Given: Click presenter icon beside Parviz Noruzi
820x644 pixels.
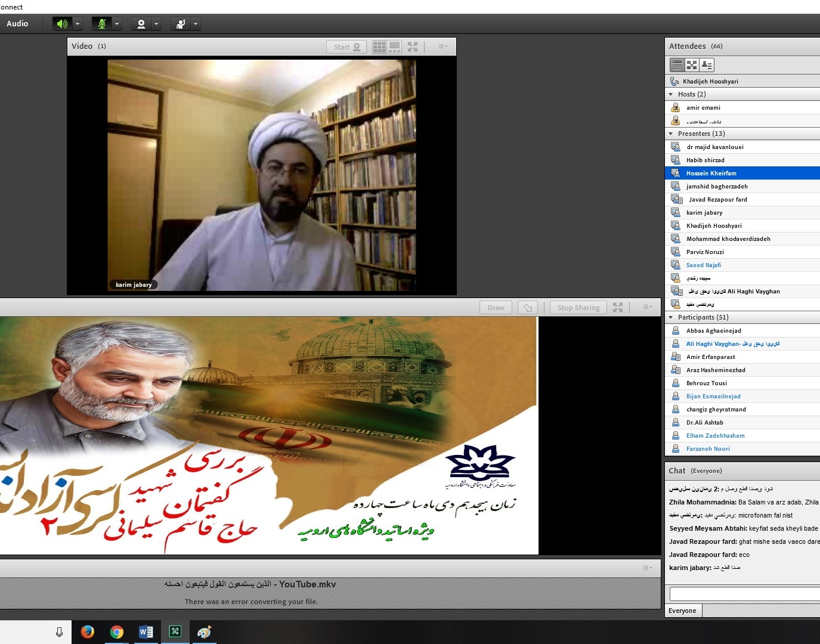Looking at the screenshot, I should pos(676,252).
